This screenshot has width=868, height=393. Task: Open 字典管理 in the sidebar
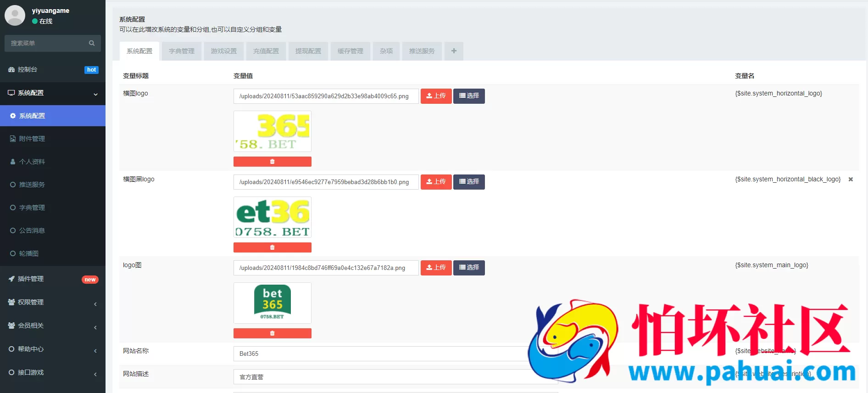[53, 208]
